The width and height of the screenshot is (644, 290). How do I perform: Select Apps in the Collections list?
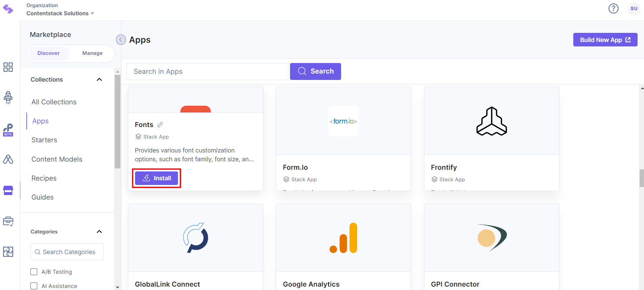(x=41, y=121)
